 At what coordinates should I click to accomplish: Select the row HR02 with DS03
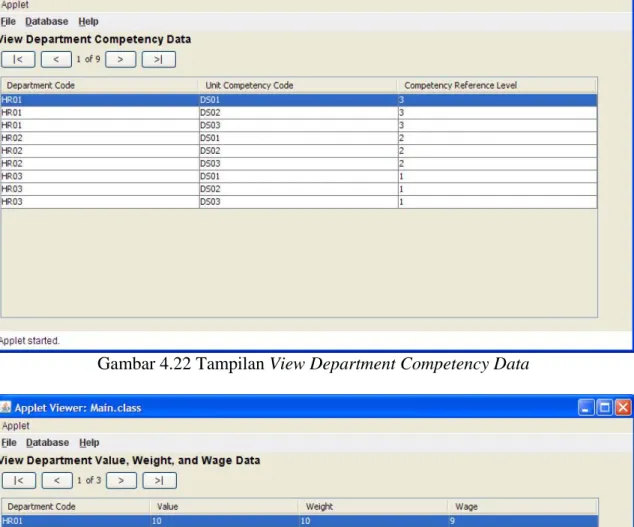pyautogui.click(x=299, y=163)
